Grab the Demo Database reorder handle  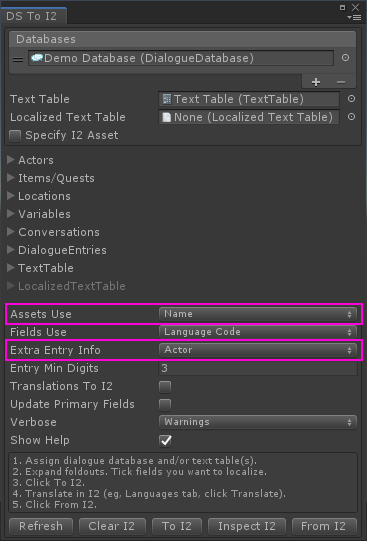point(18,59)
